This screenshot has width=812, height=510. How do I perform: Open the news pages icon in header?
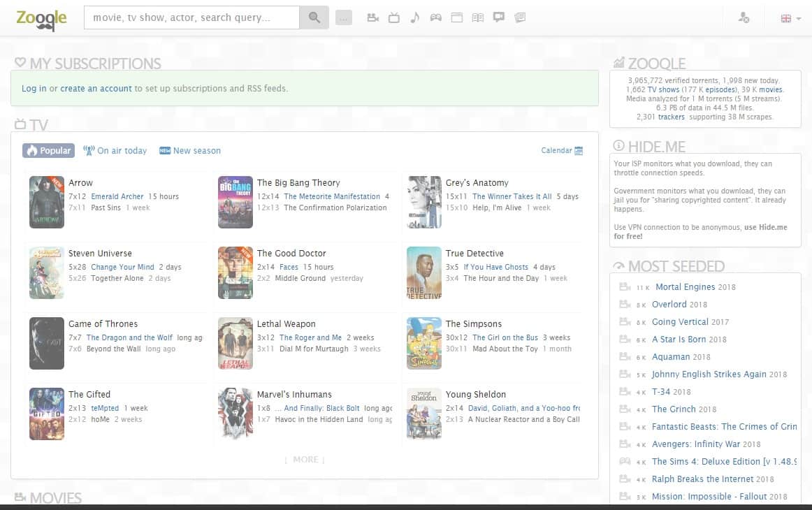point(520,18)
